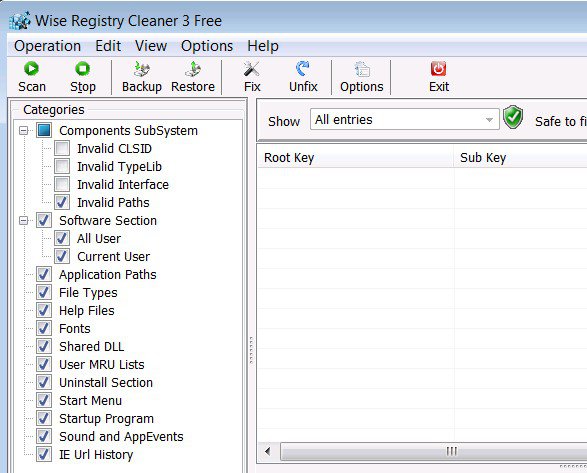
Task: Click the Wise Registry Cleaner title icon
Action: point(19,20)
